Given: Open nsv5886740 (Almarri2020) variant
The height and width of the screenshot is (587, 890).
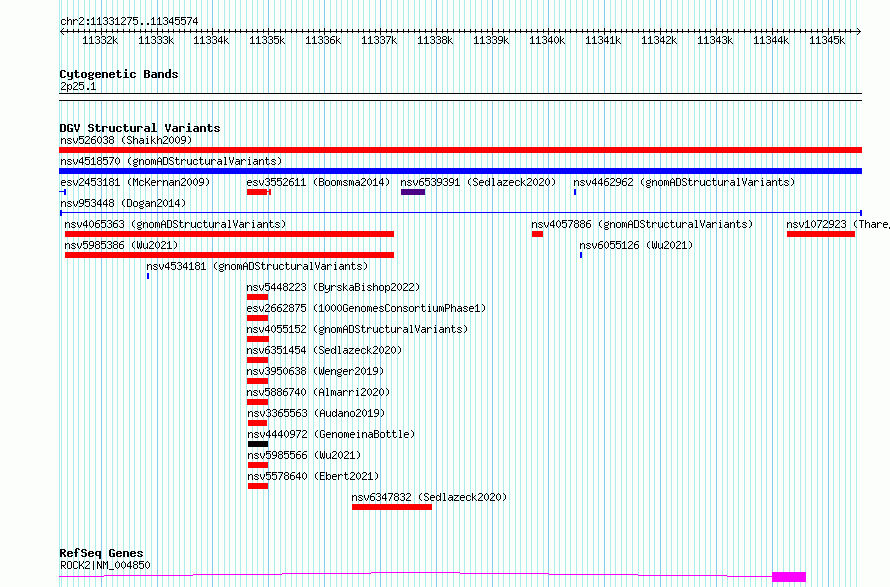Looking at the screenshot, I should coord(318,392).
